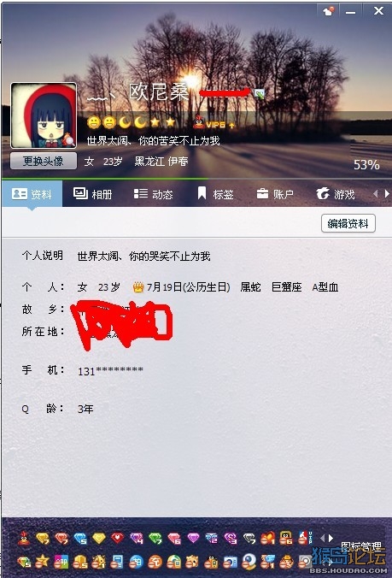
Task: Open 图标管理 icon management
Action: point(360,546)
